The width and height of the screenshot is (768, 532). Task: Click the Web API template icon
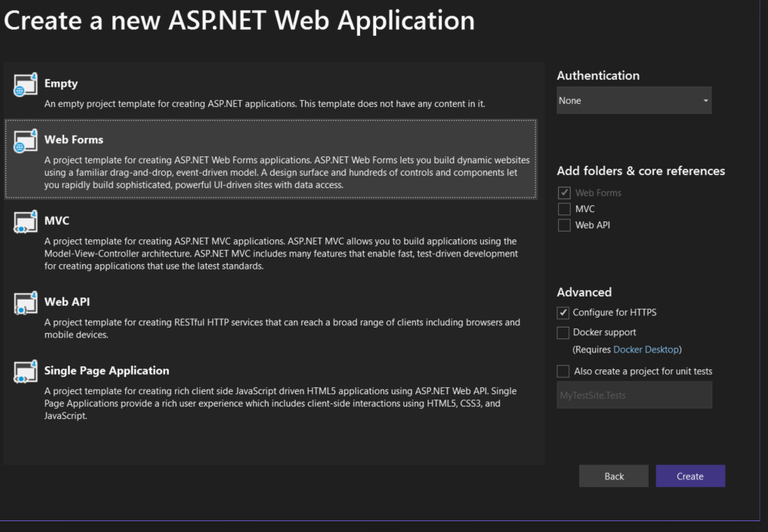(x=26, y=304)
